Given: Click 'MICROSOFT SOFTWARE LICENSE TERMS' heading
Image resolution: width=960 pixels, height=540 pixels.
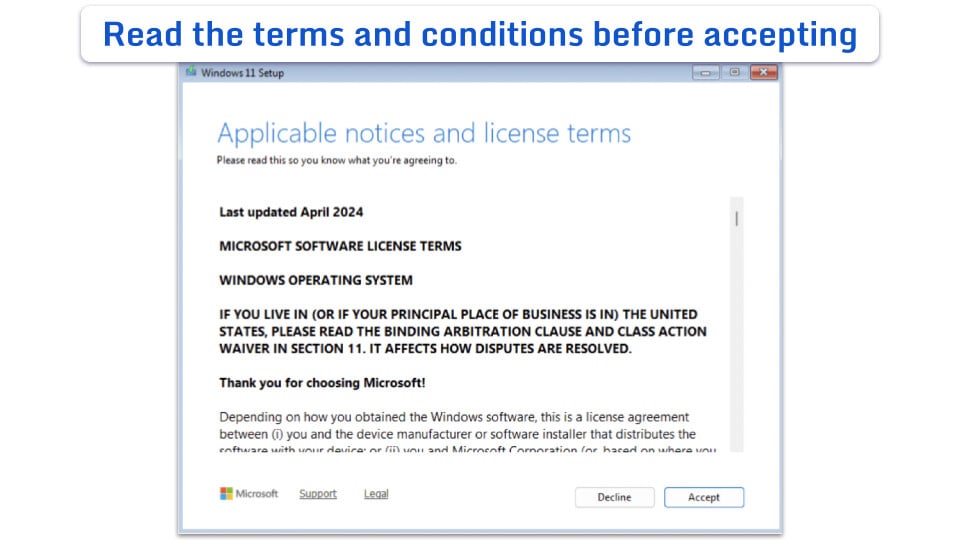Looking at the screenshot, I should 340,246.
